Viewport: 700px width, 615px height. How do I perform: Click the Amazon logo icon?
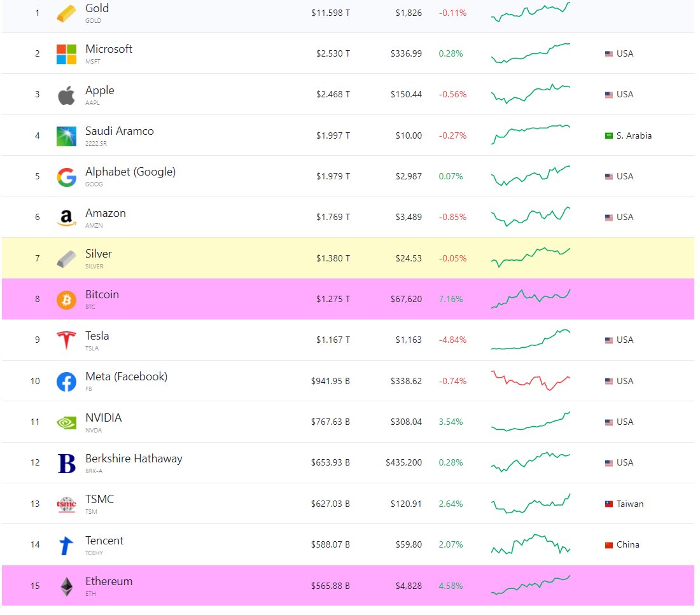(x=66, y=218)
